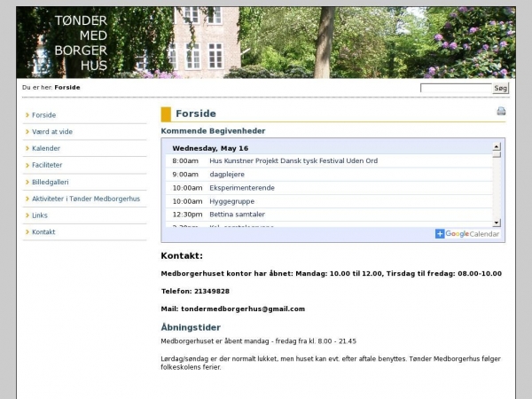Viewport: 532px width, 399px height.
Task: Click the calendar scrollbar thumb
Action: (497, 154)
